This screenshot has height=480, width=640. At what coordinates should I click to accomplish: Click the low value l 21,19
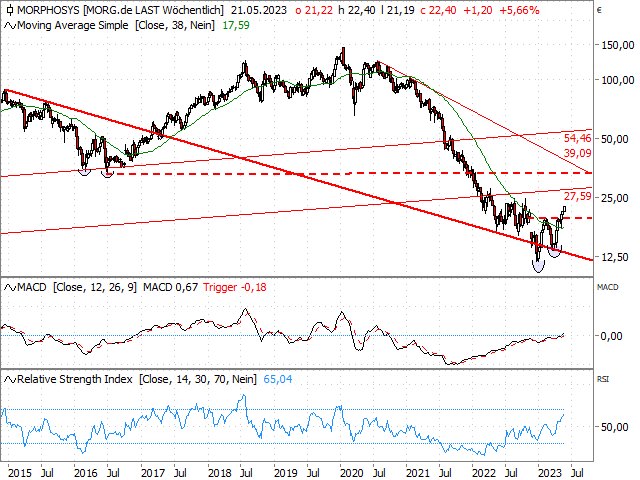[x=398, y=10]
